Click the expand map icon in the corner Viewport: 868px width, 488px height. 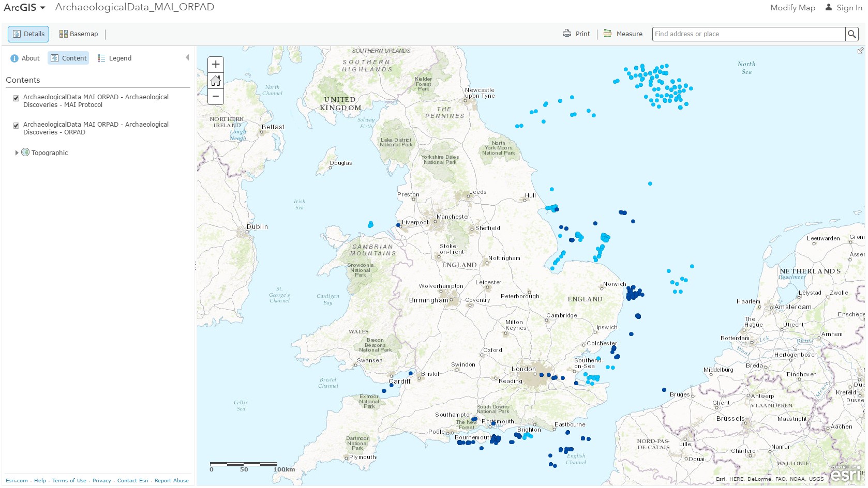click(860, 51)
